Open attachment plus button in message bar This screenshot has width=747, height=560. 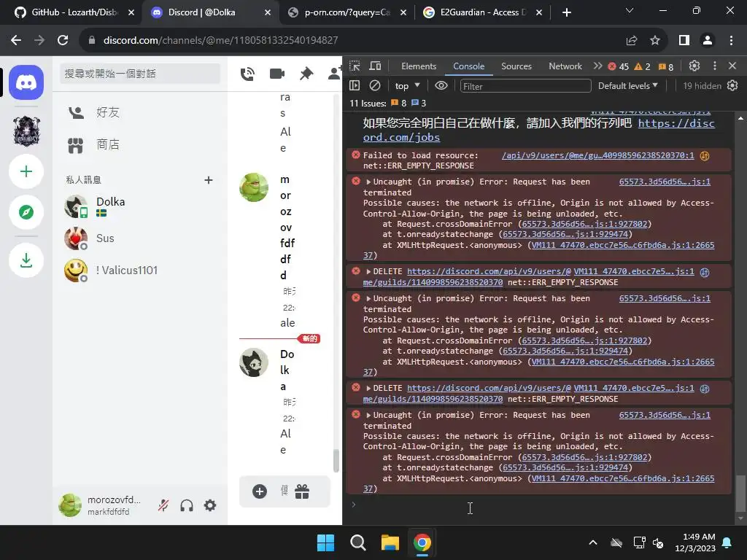pyautogui.click(x=260, y=491)
